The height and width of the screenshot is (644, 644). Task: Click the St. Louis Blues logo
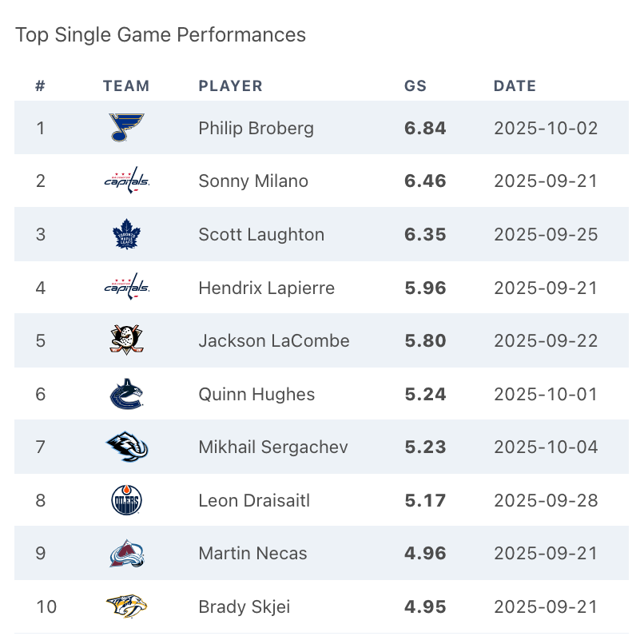[126, 128]
